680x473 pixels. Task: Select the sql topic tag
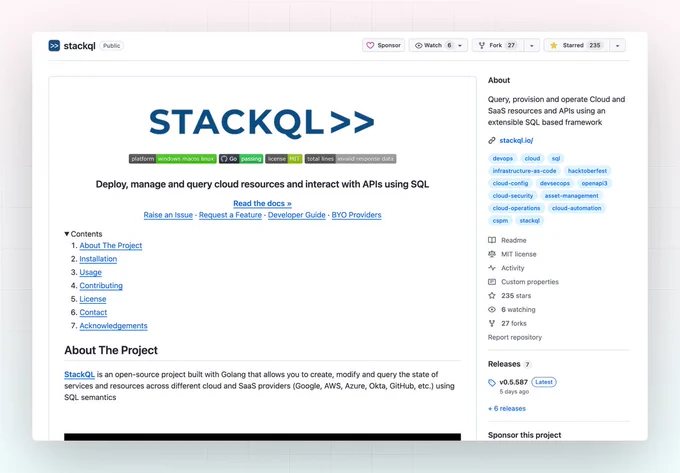556,159
